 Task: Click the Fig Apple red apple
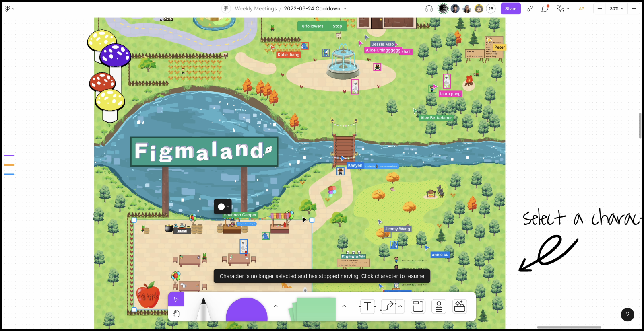click(x=148, y=295)
